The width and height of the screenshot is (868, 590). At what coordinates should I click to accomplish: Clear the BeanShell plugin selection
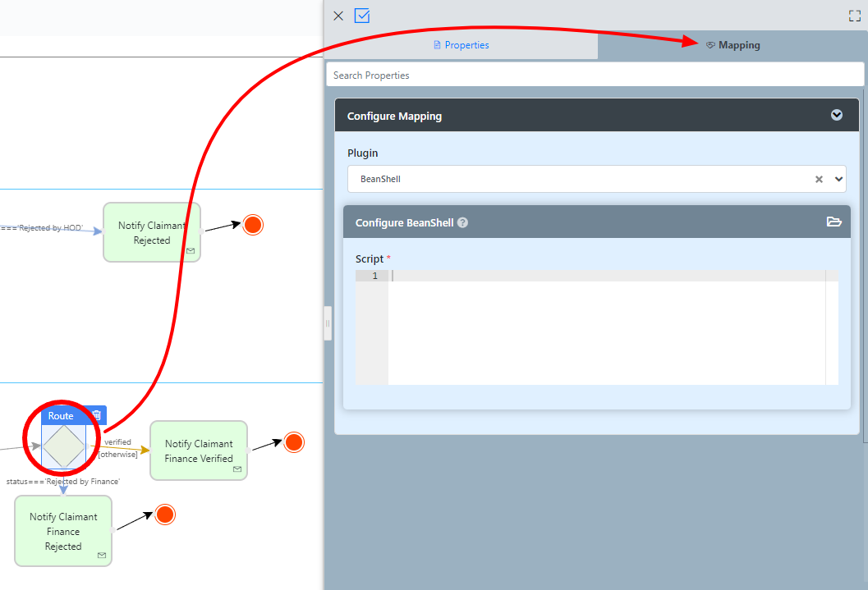click(819, 179)
